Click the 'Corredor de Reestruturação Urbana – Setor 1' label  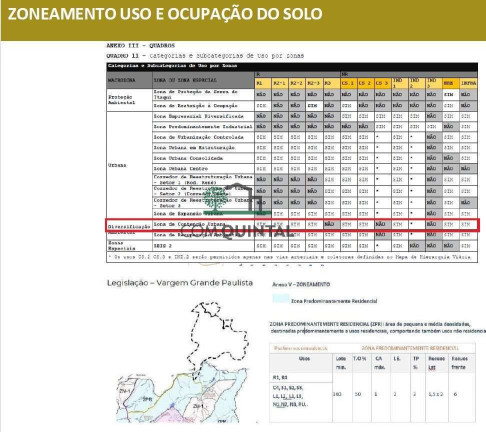[203, 180]
